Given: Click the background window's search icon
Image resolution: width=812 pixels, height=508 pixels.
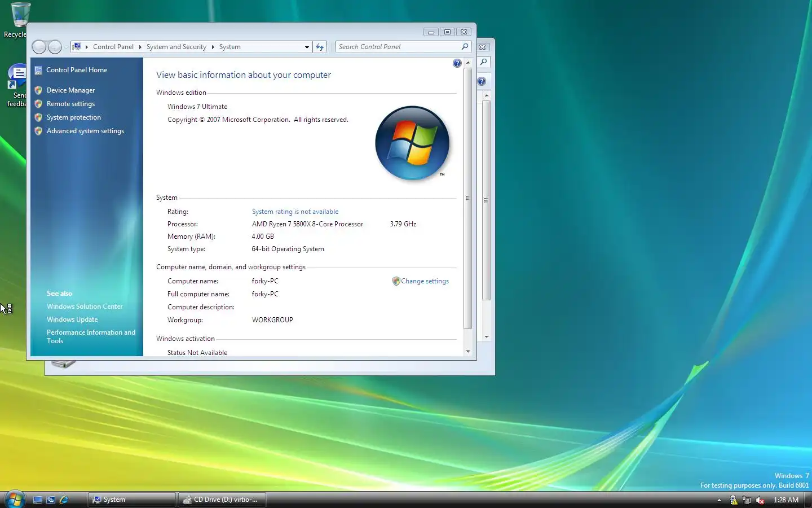Looking at the screenshot, I should coord(483,62).
